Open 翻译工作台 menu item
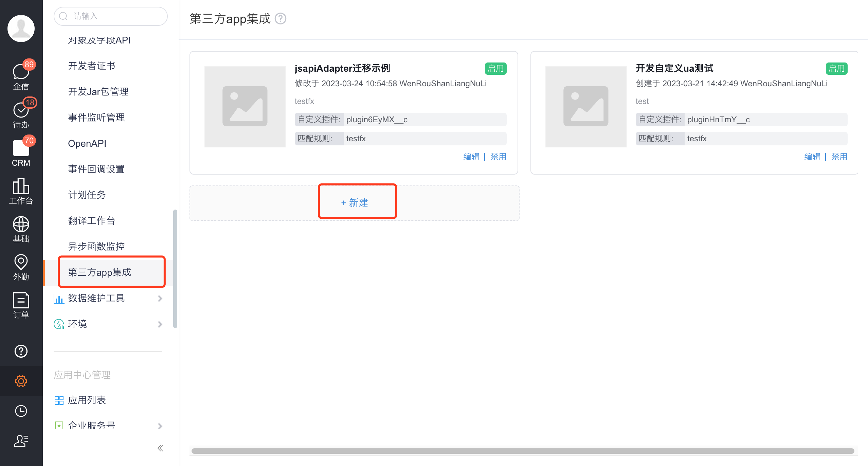 92,221
